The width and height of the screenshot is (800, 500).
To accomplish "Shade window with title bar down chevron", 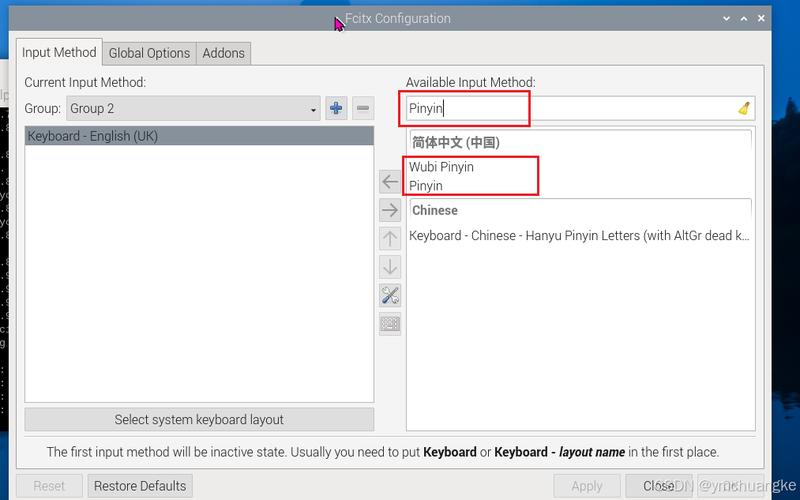I will pos(726,18).
